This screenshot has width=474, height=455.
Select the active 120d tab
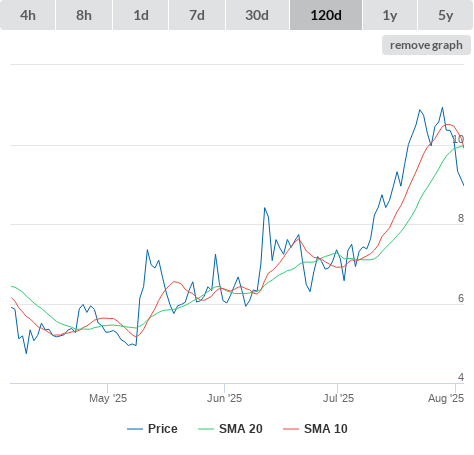(x=326, y=15)
